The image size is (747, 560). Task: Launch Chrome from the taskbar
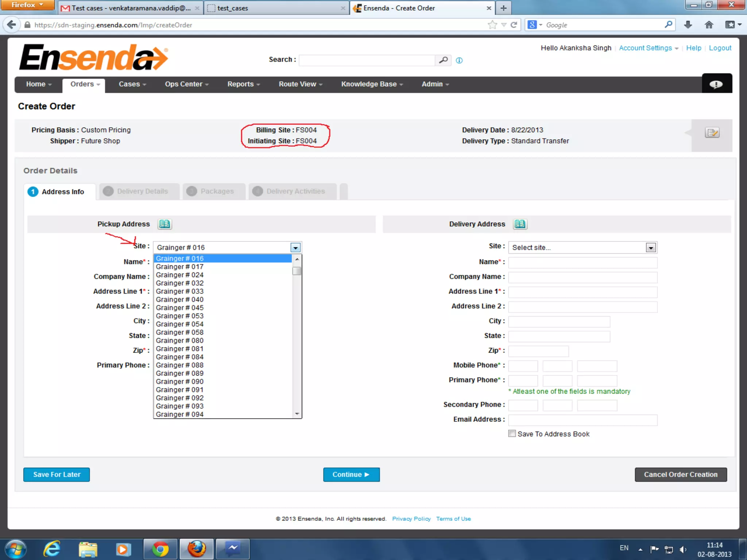point(160,549)
